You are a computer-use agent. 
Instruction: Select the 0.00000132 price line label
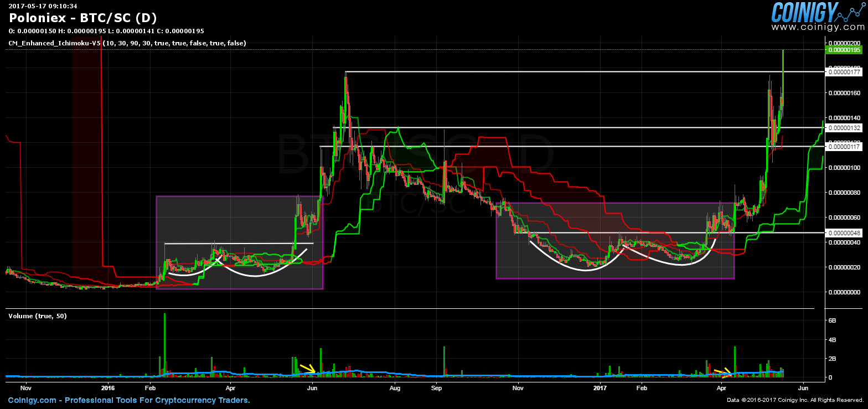tap(844, 128)
